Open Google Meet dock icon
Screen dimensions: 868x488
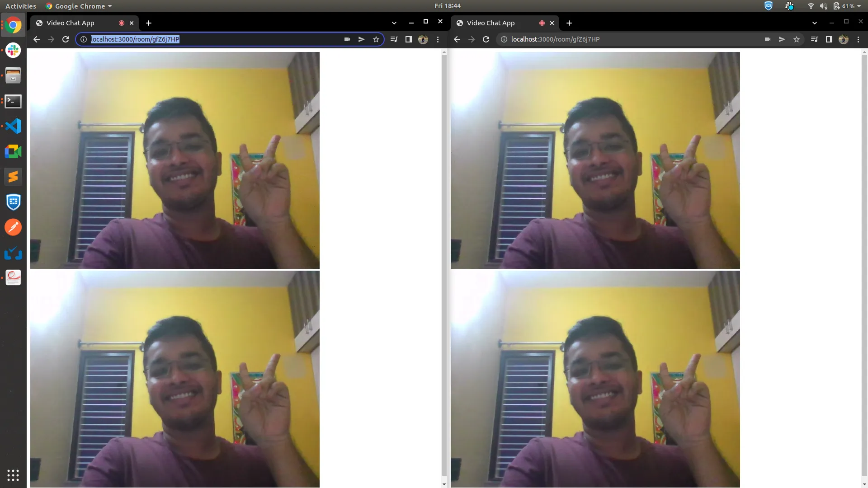(13, 151)
